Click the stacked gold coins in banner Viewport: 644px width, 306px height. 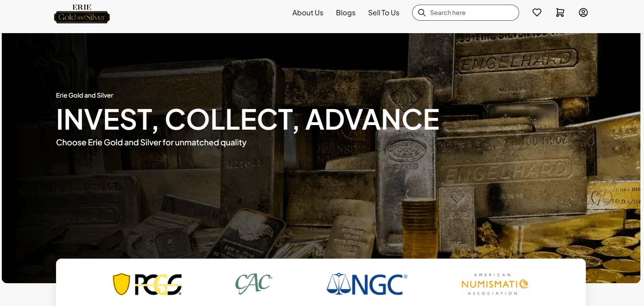click(x=419, y=223)
